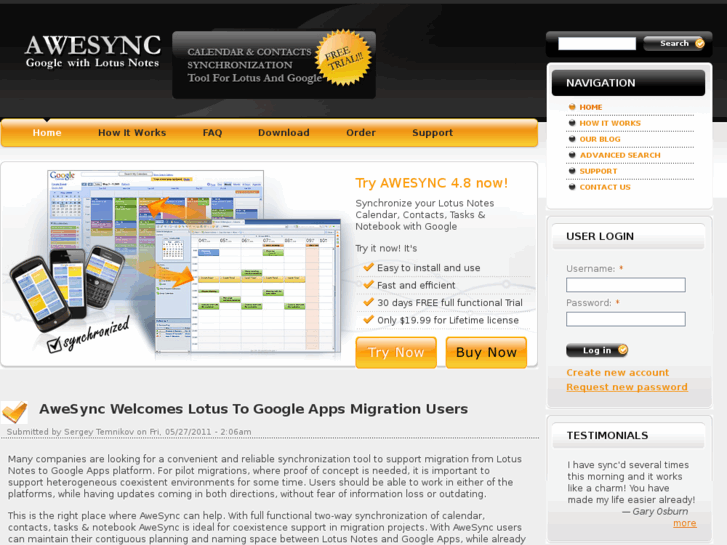727x545 pixels.
Task: Click the orange checkmark icon beside article title
Action: coord(14,412)
